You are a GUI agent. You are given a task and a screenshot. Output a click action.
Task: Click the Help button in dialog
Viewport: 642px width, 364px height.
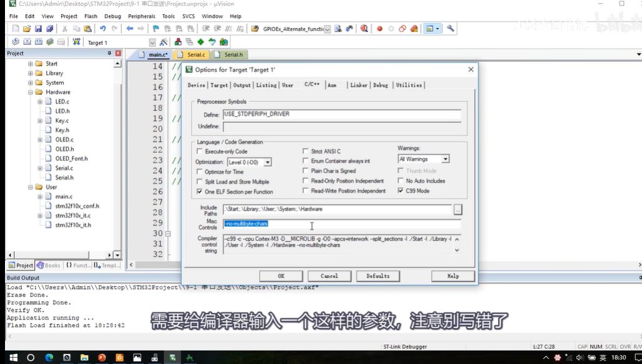pyautogui.click(x=453, y=276)
